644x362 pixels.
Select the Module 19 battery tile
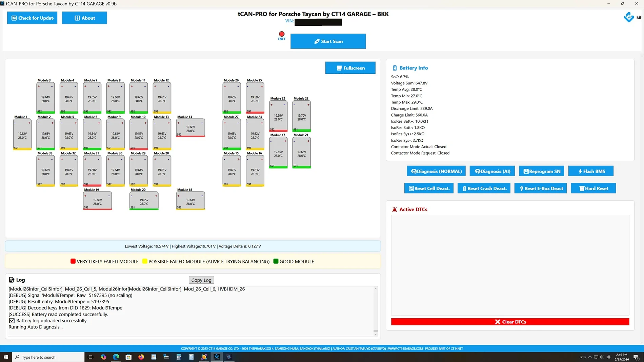[97, 201]
